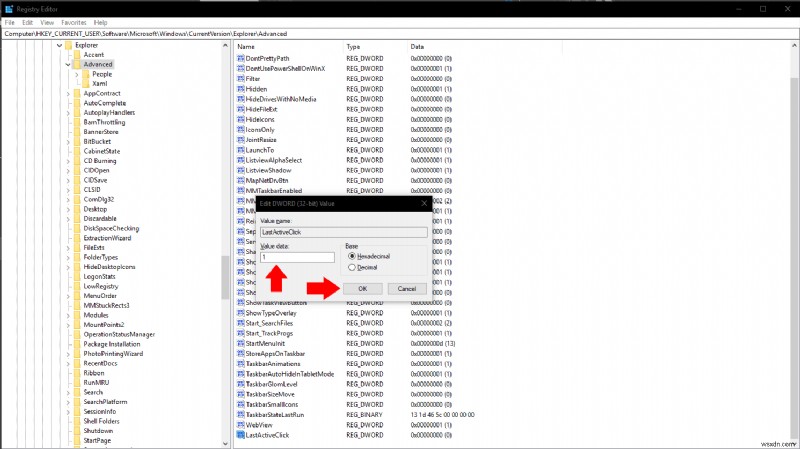Select the TaskbarStateLastRun binary value icon
Viewport: 800px width, 449px height.
pyautogui.click(x=241, y=415)
